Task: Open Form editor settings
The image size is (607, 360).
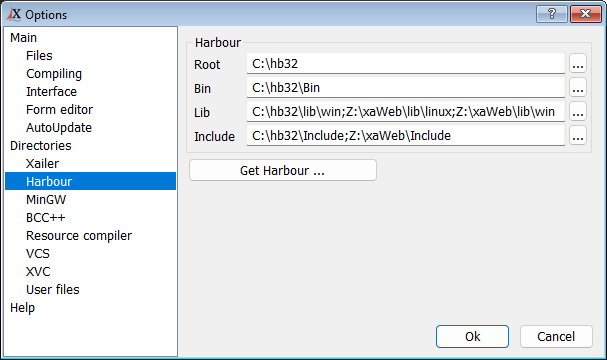Action: [x=60, y=110]
